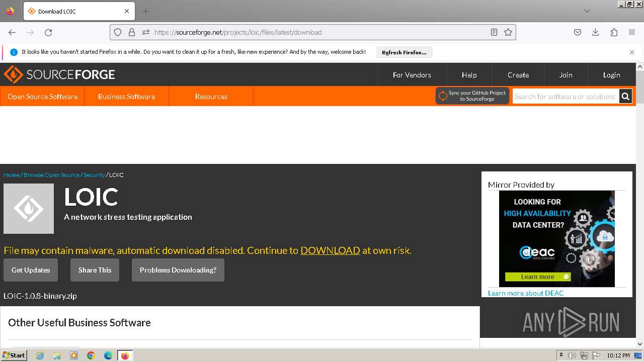Show hidden tray icons arrow
The image size is (644, 362).
[561, 355]
